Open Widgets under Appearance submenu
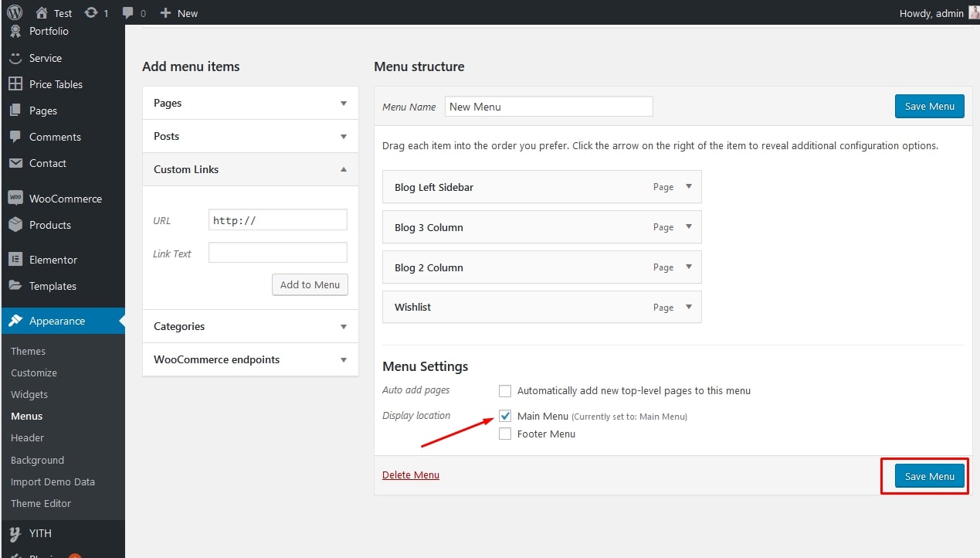This screenshot has width=980, height=558. point(29,394)
